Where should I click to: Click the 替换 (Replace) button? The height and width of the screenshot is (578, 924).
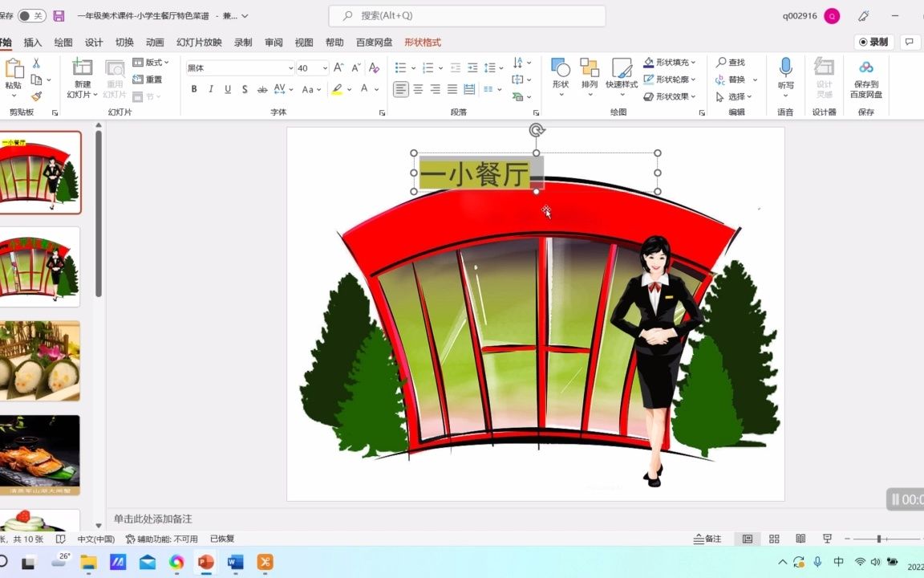coord(735,79)
